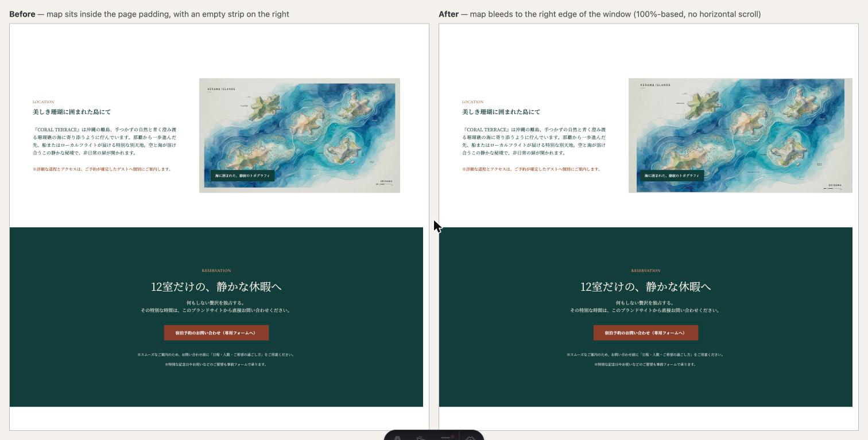
Task: Click the LOCATION label in the Before panel
Action: pyautogui.click(x=44, y=102)
